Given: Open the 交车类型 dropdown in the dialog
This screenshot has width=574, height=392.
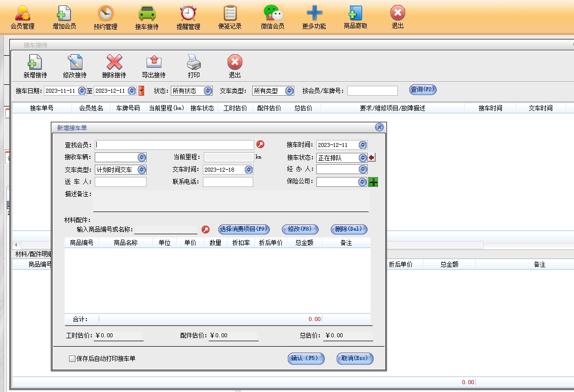Looking at the screenshot, I should (x=142, y=170).
